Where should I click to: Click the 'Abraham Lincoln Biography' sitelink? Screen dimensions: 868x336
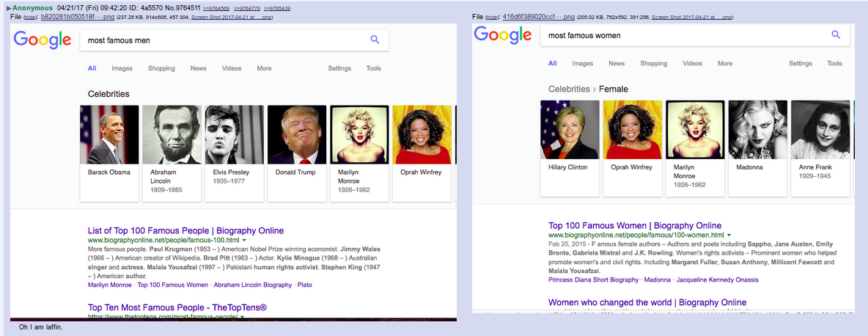tap(252, 285)
